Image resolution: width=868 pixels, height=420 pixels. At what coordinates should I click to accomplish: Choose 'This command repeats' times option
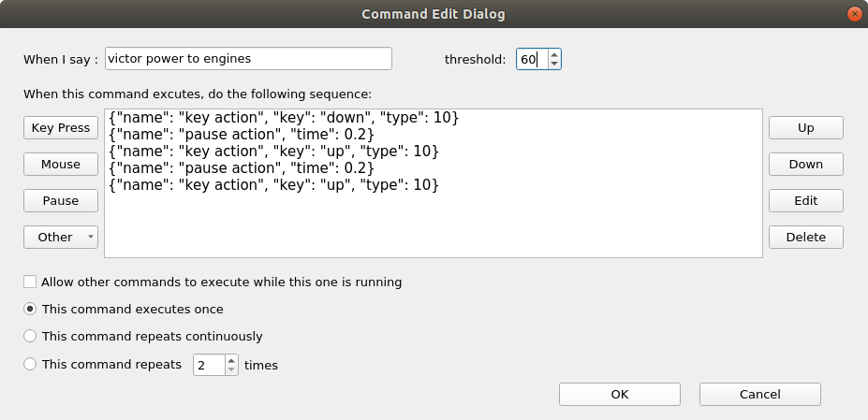click(x=31, y=364)
